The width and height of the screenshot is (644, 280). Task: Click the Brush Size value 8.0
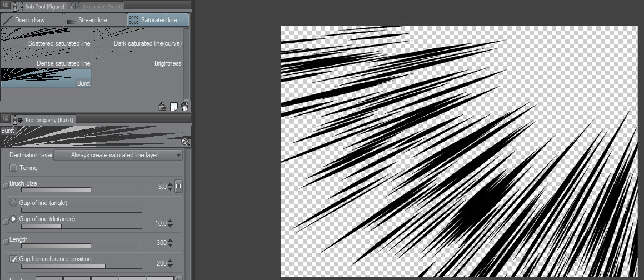(x=162, y=187)
